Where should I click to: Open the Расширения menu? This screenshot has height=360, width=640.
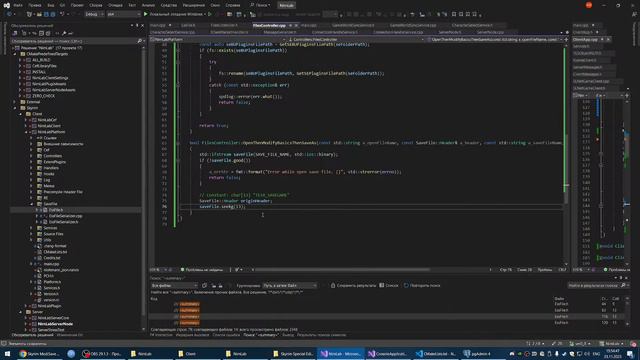(x=193, y=5)
